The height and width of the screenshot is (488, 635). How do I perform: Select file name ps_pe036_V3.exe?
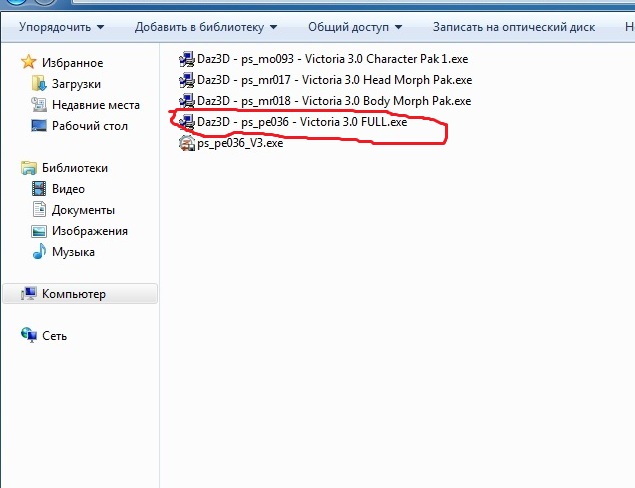pos(240,143)
